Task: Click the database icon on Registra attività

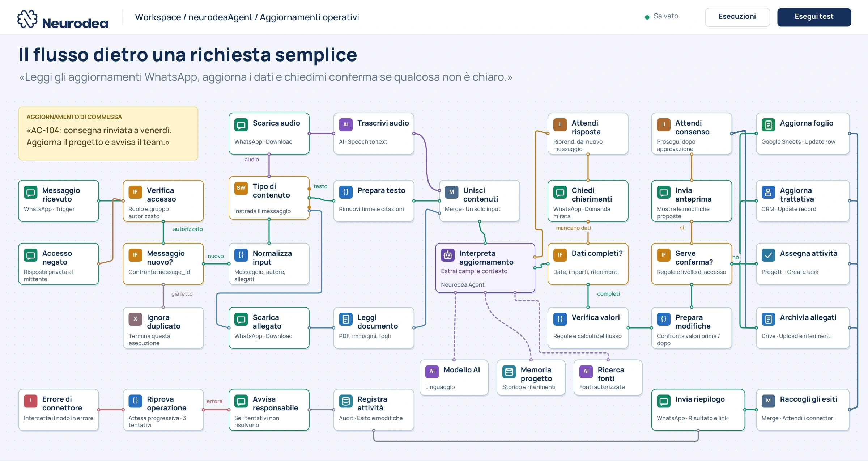Action: click(x=345, y=401)
